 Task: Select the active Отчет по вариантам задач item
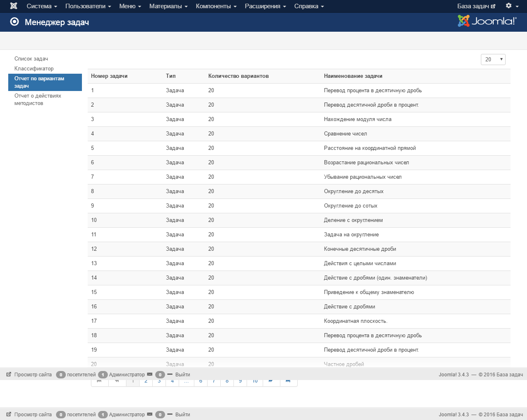[x=45, y=82]
